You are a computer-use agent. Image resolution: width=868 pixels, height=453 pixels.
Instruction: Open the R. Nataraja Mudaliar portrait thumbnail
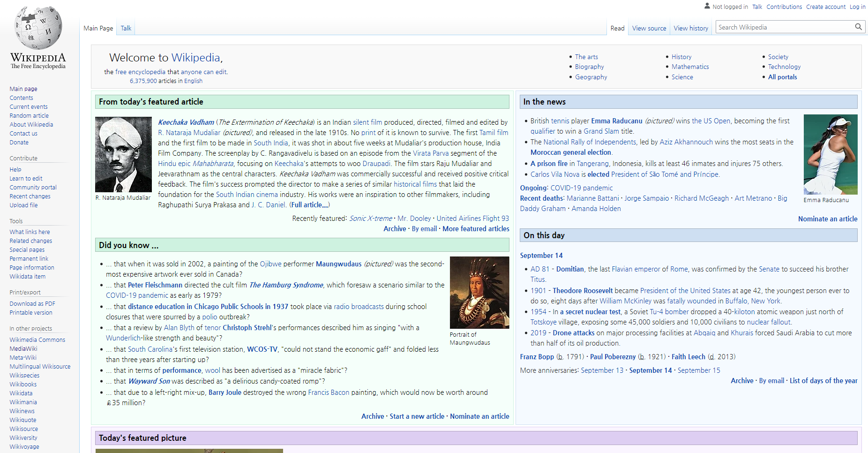click(123, 154)
